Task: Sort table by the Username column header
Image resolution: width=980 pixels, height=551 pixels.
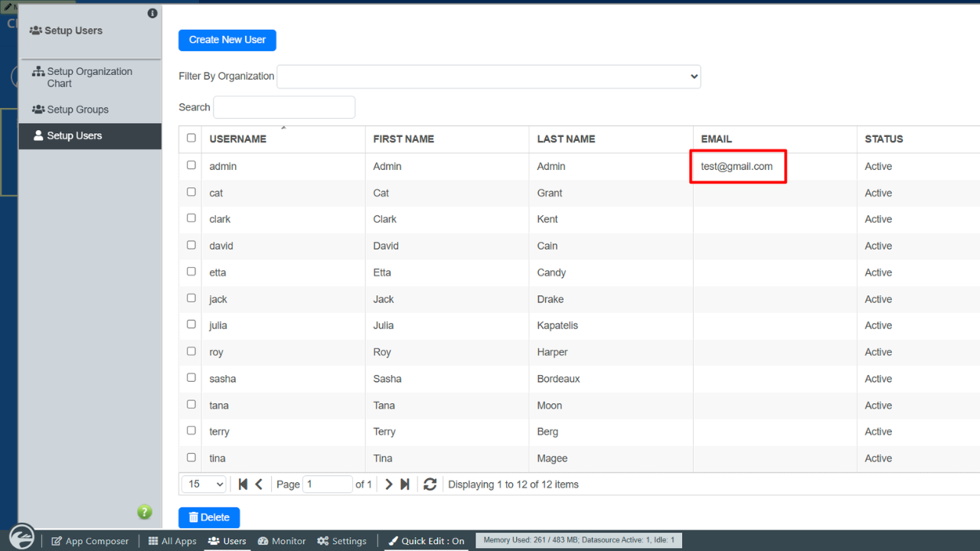Action: tap(238, 139)
